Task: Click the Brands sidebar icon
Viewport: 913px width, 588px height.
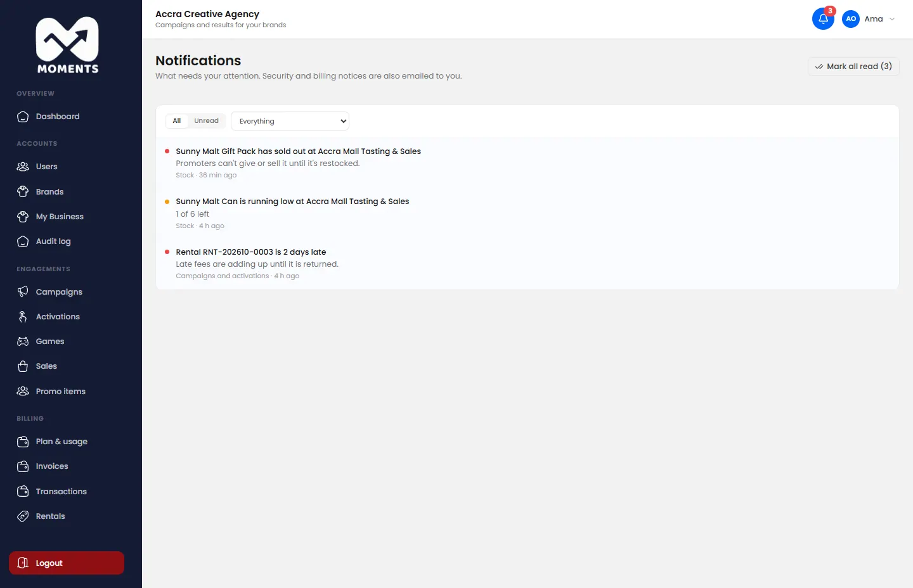Action: [x=23, y=191]
